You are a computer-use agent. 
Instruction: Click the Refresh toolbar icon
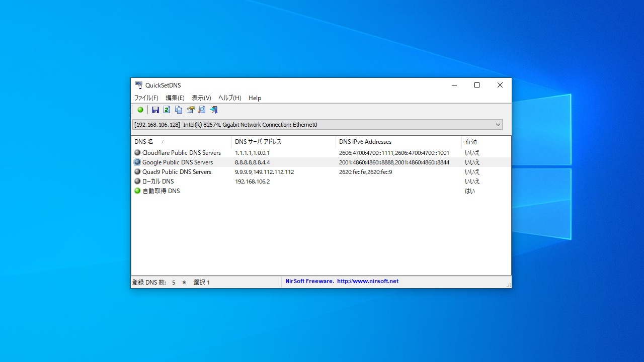pyautogui.click(x=167, y=110)
